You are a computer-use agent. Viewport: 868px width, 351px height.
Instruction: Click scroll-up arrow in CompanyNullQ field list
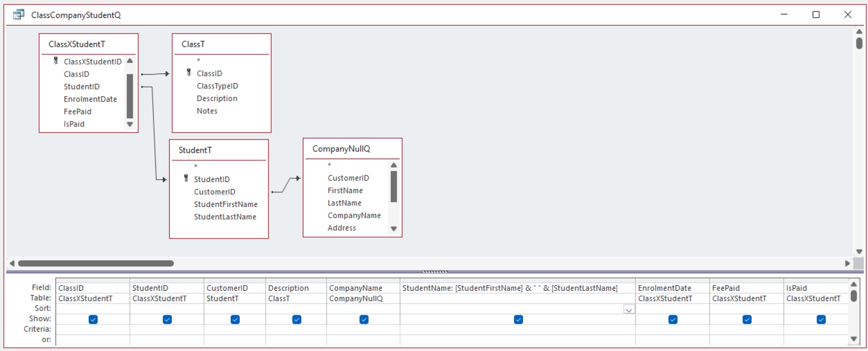point(394,165)
